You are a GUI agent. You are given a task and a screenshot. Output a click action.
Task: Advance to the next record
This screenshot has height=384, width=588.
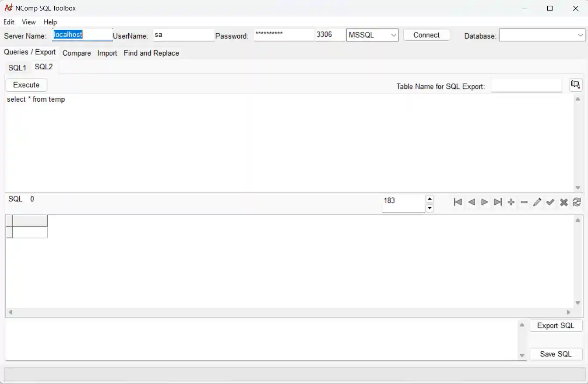click(x=485, y=202)
